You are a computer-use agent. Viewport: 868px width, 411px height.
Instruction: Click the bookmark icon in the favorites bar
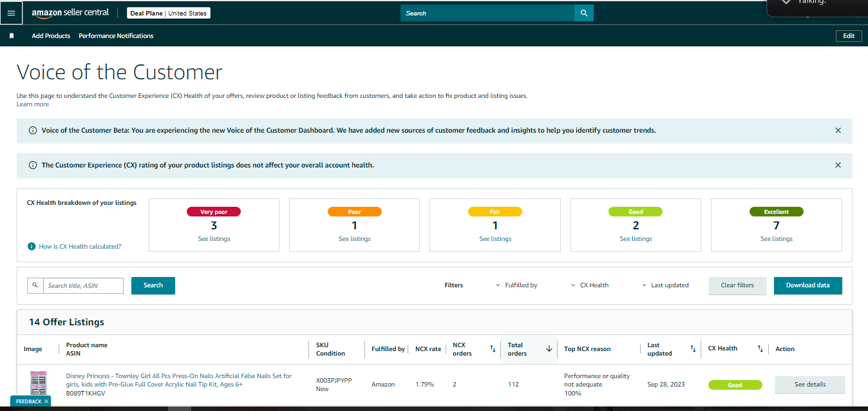point(12,36)
